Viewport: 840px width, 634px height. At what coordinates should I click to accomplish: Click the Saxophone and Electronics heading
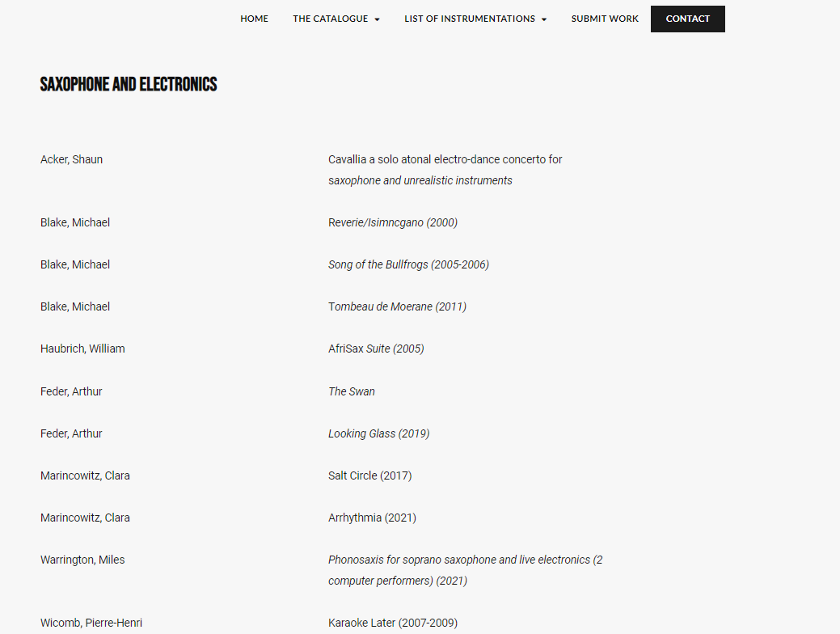tap(129, 84)
